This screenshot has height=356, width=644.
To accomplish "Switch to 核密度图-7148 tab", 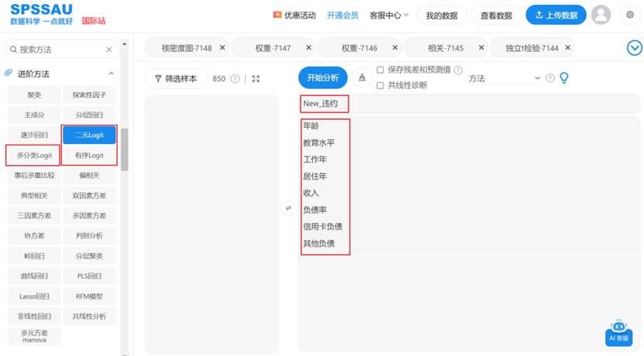I will [x=187, y=48].
